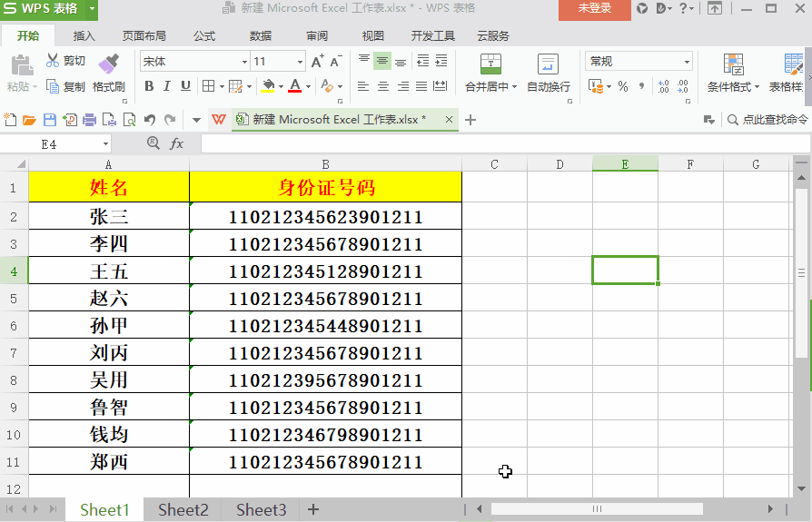812x522 pixels.
Task: Toggle Bold formatting
Action: (x=149, y=87)
